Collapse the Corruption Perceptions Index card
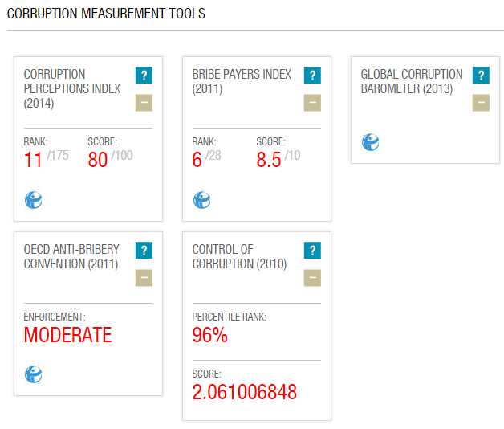 tap(144, 103)
